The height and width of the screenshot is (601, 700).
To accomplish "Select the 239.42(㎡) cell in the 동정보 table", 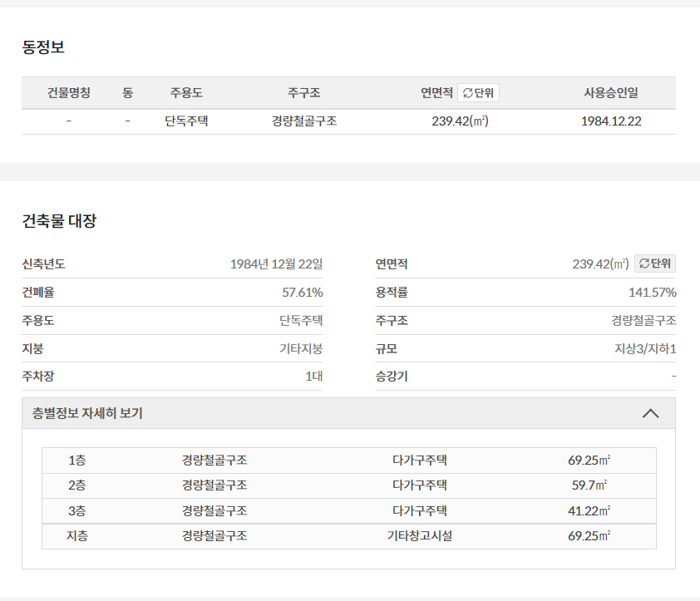I will [461, 121].
